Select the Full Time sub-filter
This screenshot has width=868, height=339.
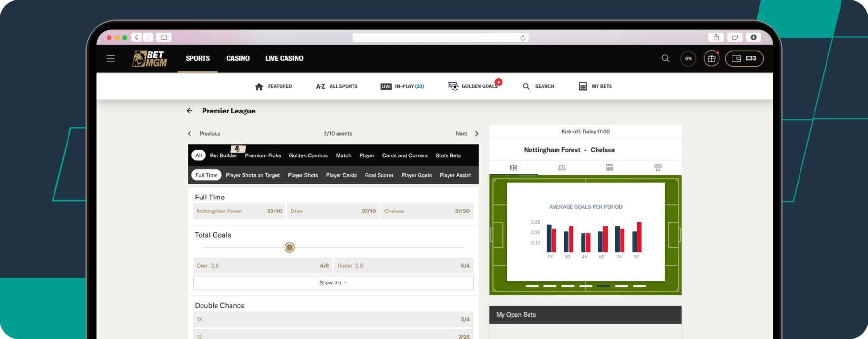pos(206,175)
